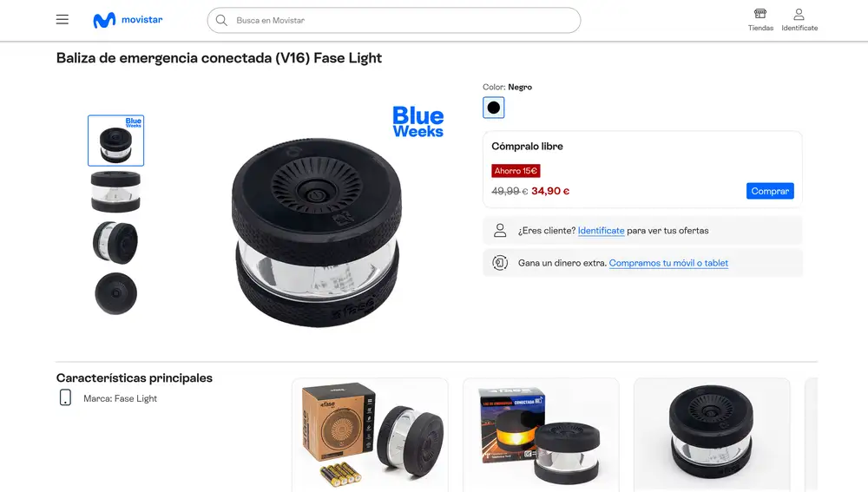The width and height of the screenshot is (868, 492).
Task: Click the trade-in icon beside Gana un dinero extra
Action: (500, 263)
